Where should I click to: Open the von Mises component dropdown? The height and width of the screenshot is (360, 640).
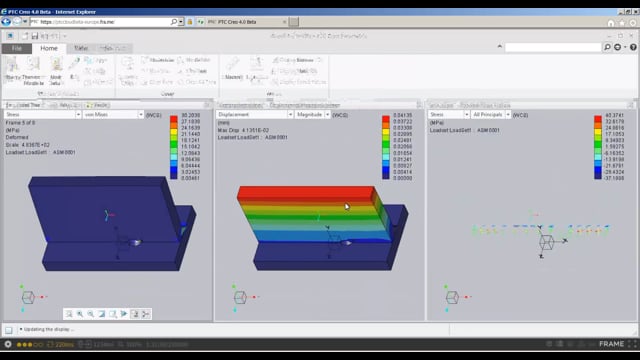coord(113,115)
